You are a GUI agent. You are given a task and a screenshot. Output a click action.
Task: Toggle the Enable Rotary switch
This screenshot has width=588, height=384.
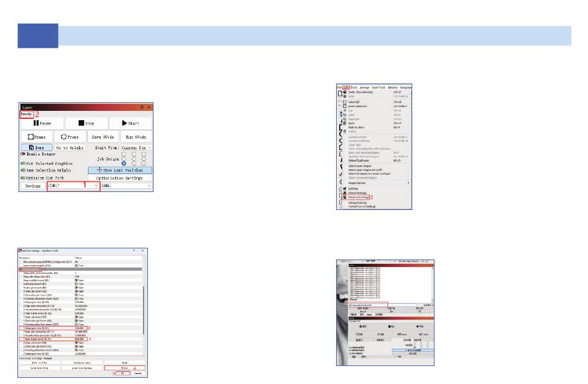(x=23, y=154)
